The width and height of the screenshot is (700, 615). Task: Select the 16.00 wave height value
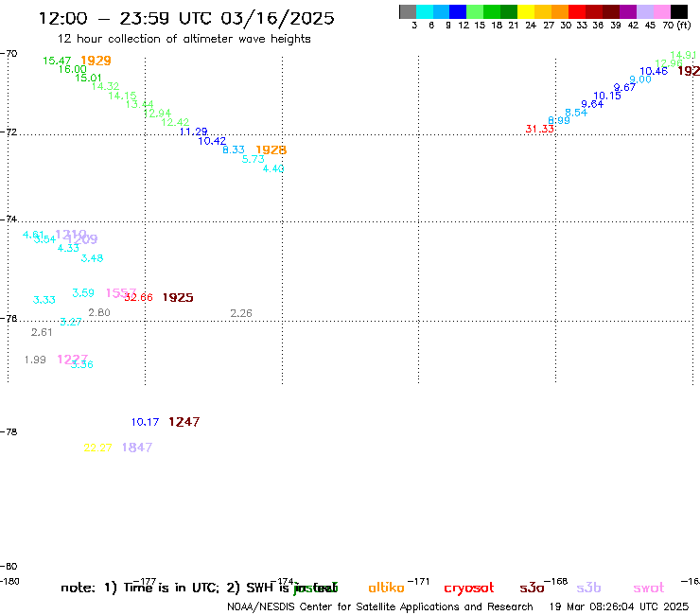tap(72, 69)
